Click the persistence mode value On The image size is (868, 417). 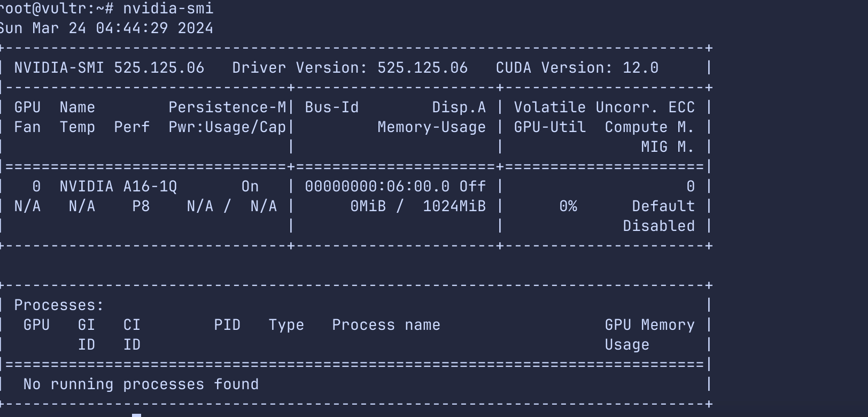tap(250, 187)
